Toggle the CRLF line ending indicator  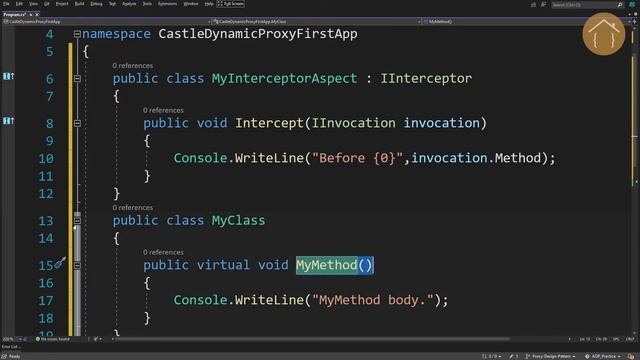coord(630,339)
